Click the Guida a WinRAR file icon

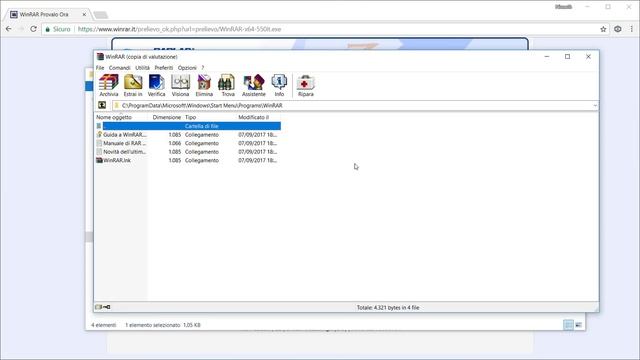coord(99,135)
